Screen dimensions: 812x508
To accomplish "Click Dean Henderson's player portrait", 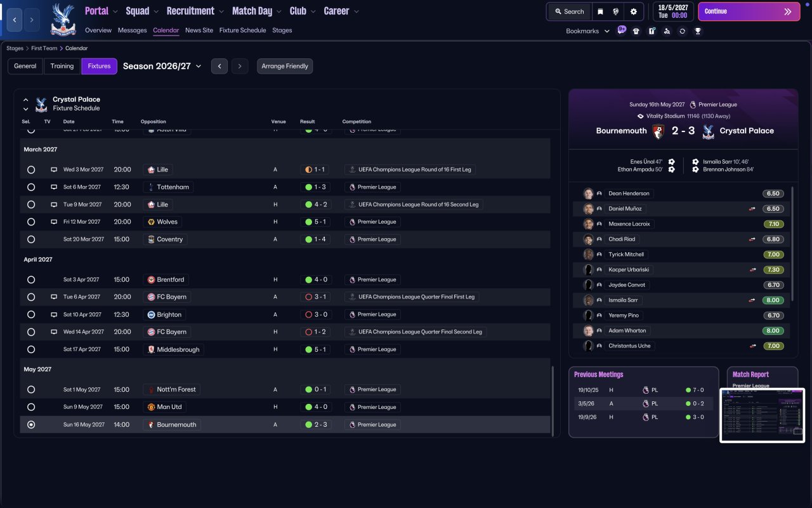I will [x=588, y=193].
